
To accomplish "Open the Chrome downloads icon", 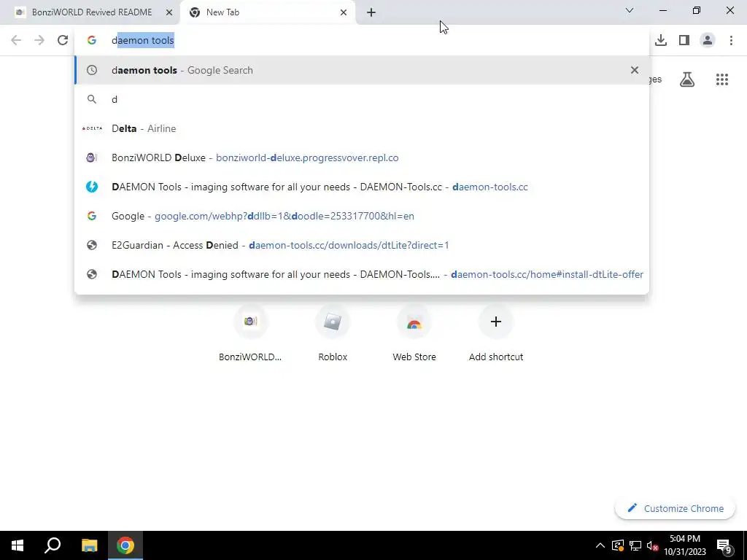I will (660, 40).
